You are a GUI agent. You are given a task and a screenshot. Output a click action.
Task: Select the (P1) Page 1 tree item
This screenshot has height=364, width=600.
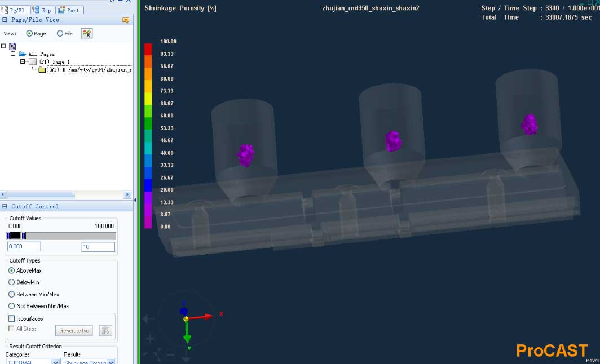[x=54, y=62]
